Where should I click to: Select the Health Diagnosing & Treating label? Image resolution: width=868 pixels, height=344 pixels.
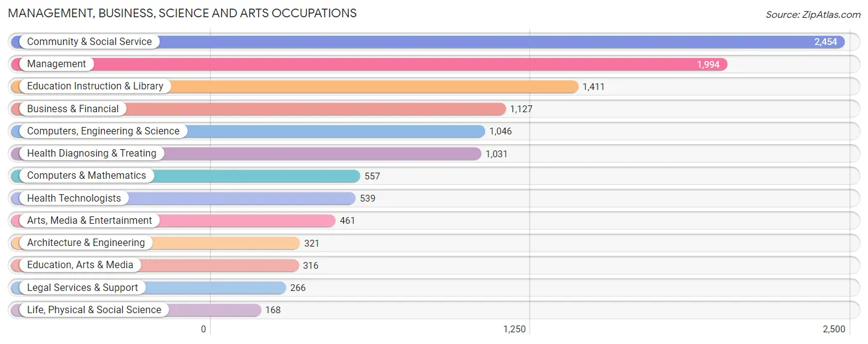92,154
